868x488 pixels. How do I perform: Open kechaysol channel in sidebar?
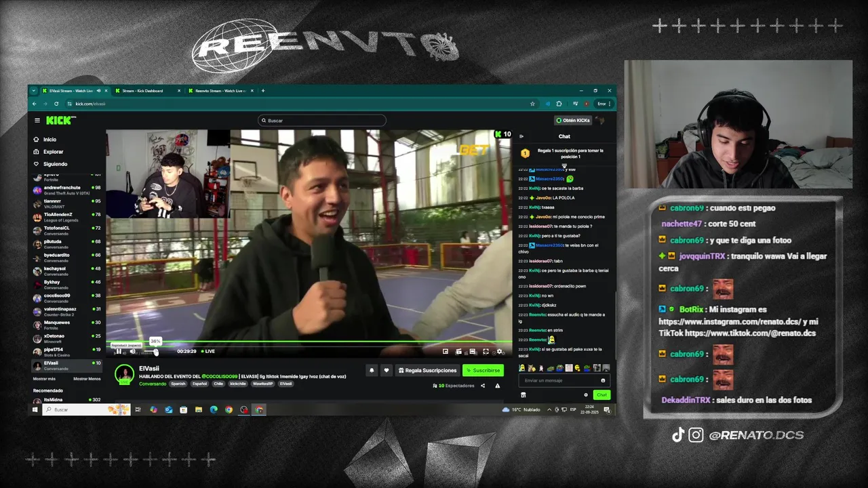pyautogui.click(x=66, y=270)
